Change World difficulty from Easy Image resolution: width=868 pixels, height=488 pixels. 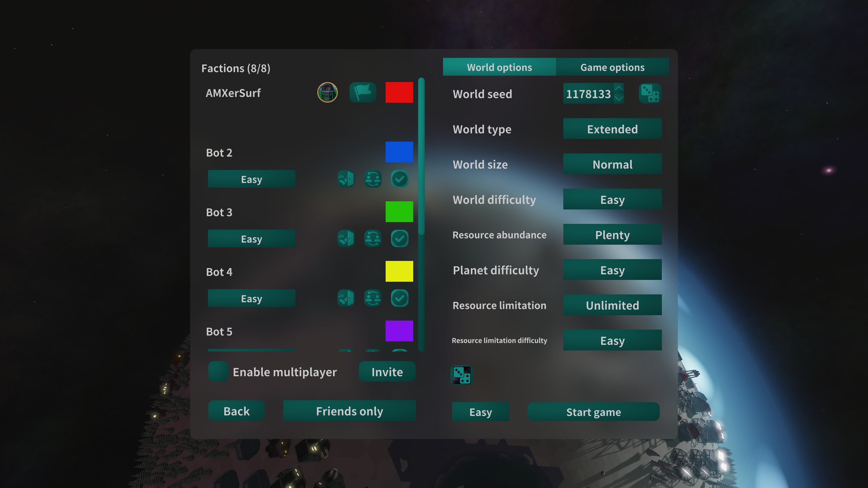click(x=612, y=199)
